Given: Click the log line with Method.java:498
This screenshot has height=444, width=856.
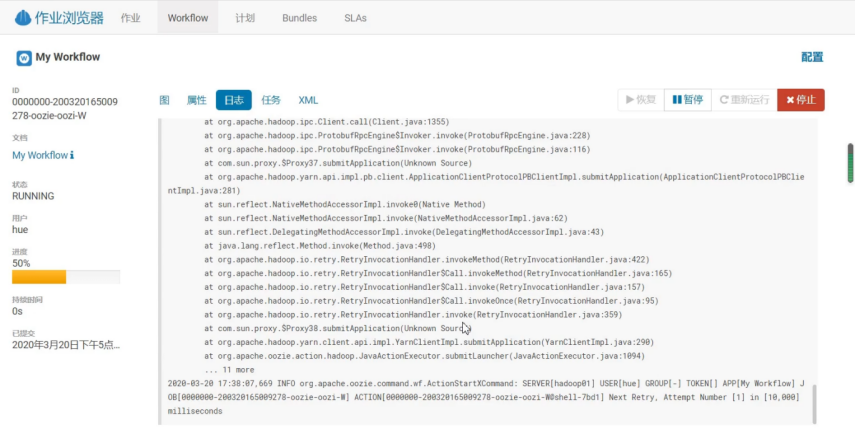Looking at the screenshot, I should pos(320,246).
